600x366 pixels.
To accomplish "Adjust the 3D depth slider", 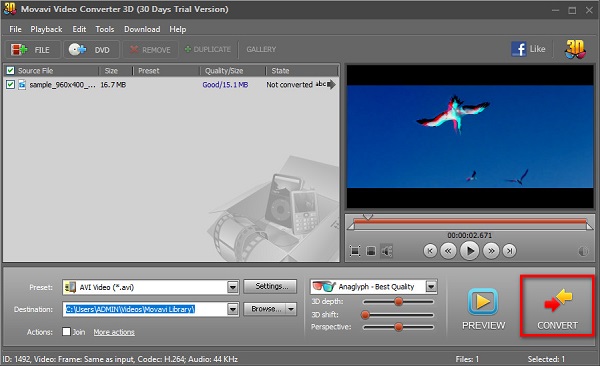I will point(398,302).
